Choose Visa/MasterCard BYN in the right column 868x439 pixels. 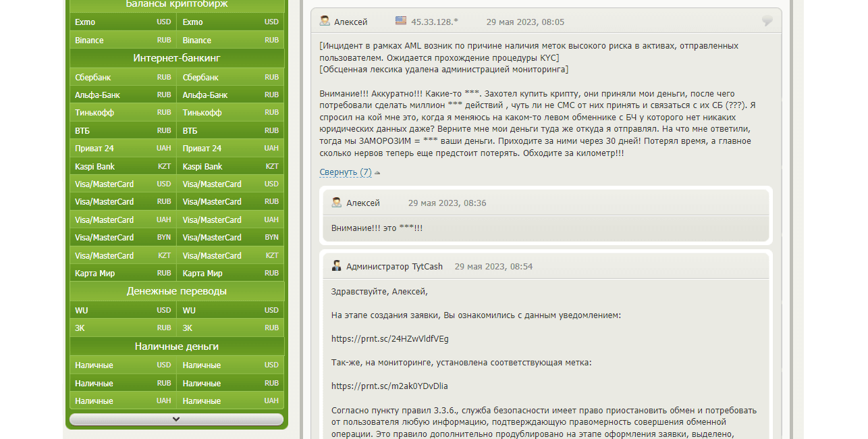(x=230, y=238)
